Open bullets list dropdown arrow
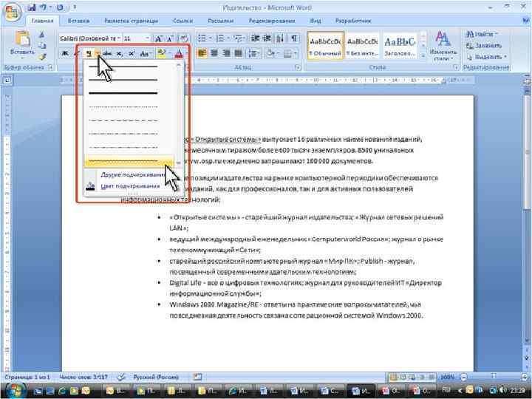The width and height of the screenshot is (532, 399). click(x=211, y=38)
